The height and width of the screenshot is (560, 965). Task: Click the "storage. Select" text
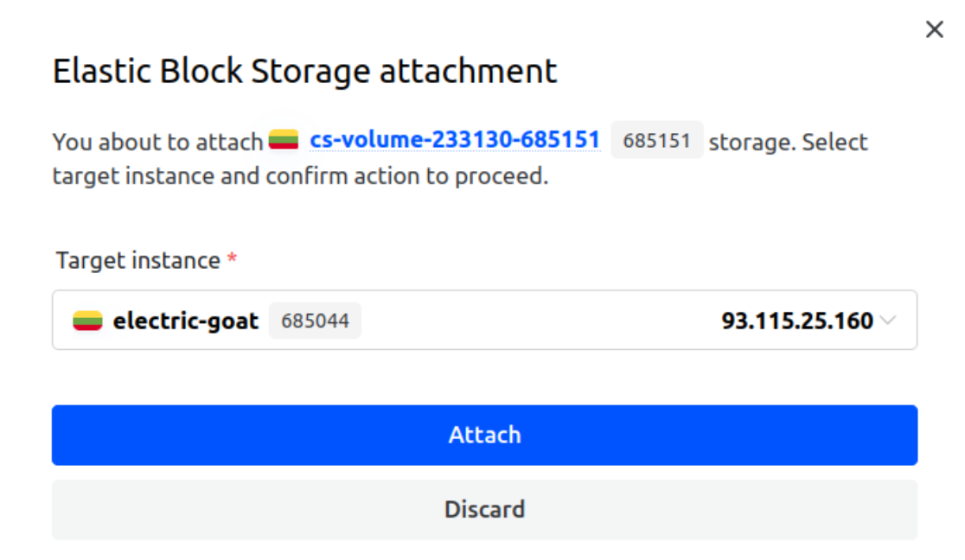[788, 142]
